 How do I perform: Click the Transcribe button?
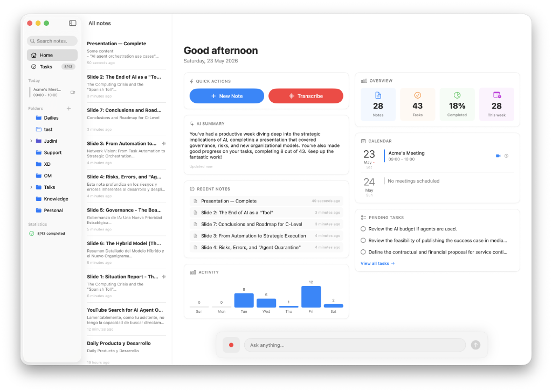click(x=306, y=96)
